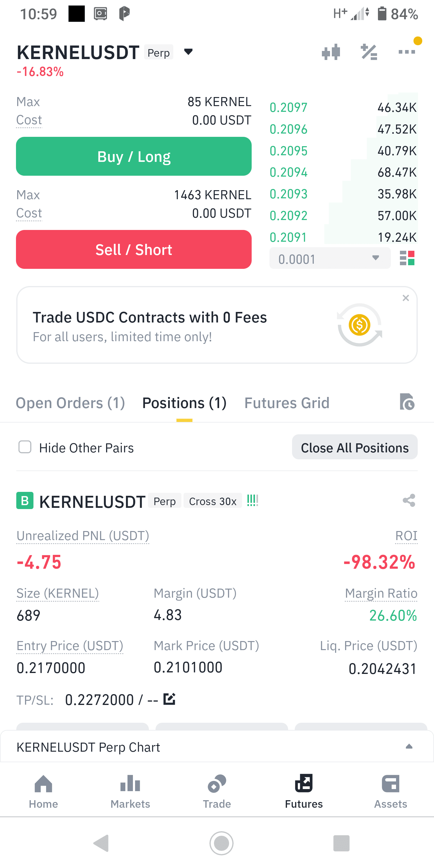Open order history clock document icon
This screenshot has height=868, width=434.
click(x=407, y=402)
